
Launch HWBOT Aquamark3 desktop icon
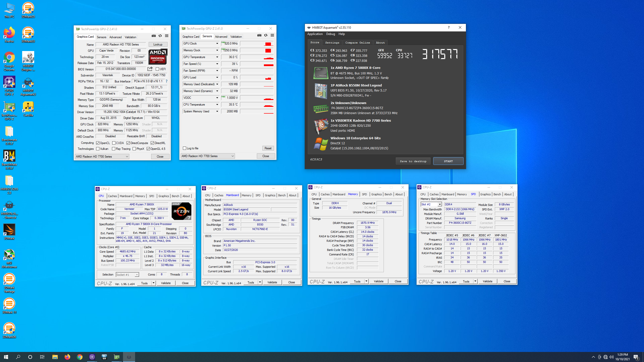tap(28, 86)
